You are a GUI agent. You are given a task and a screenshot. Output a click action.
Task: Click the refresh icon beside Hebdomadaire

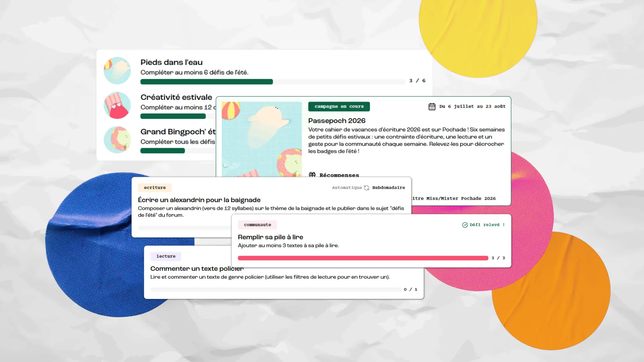[x=367, y=188]
